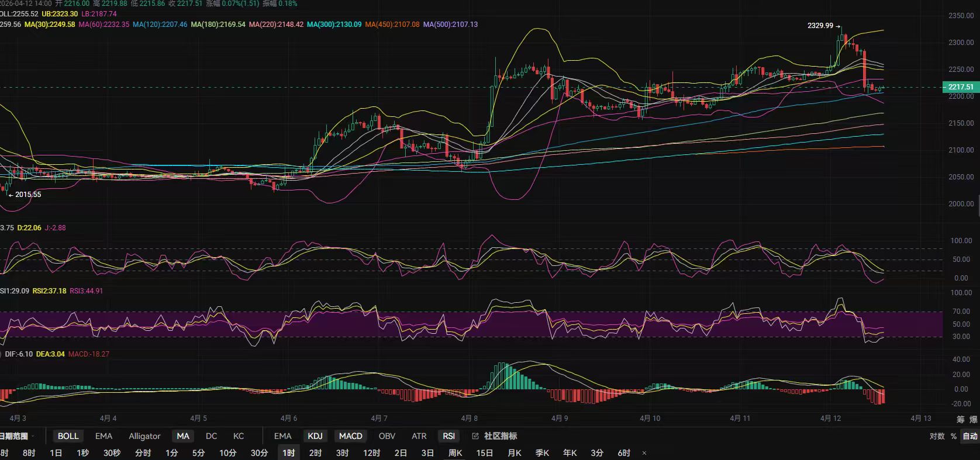
Task: Click the 2217.51 current price label
Action: point(960,87)
